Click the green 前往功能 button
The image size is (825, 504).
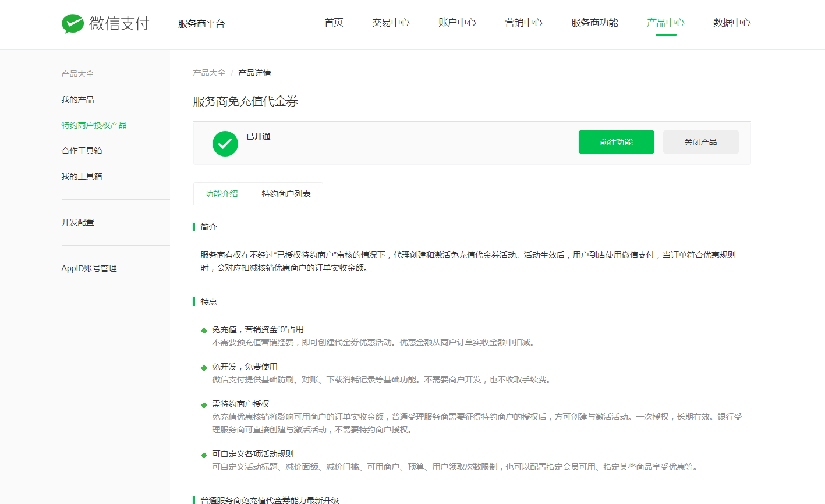click(x=616, y=142)
